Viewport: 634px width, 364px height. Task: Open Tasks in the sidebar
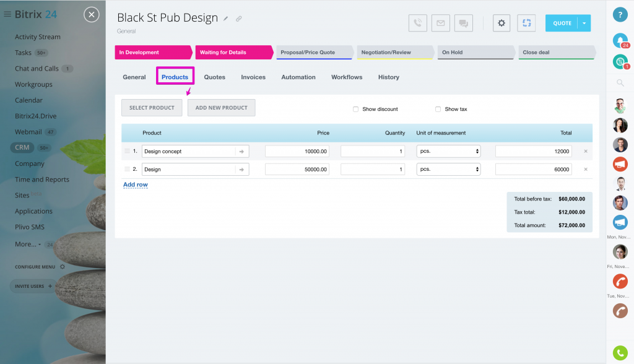[23, 53]
